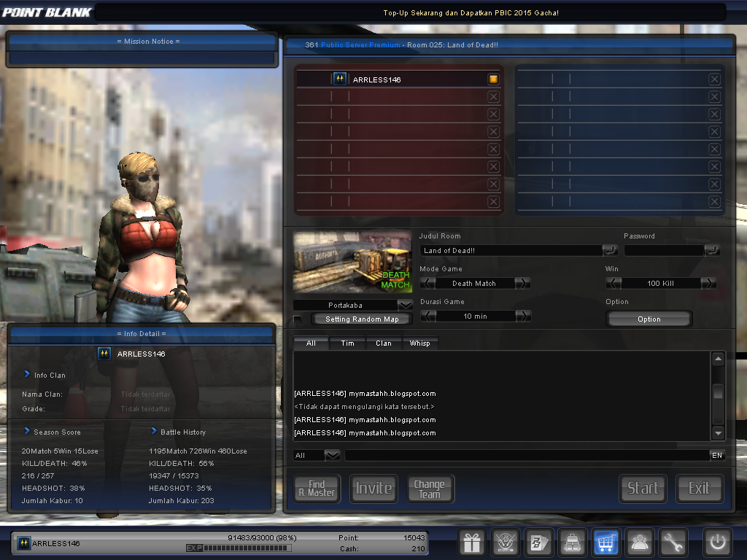Open the community friends icon

click(x=640, y=542)
